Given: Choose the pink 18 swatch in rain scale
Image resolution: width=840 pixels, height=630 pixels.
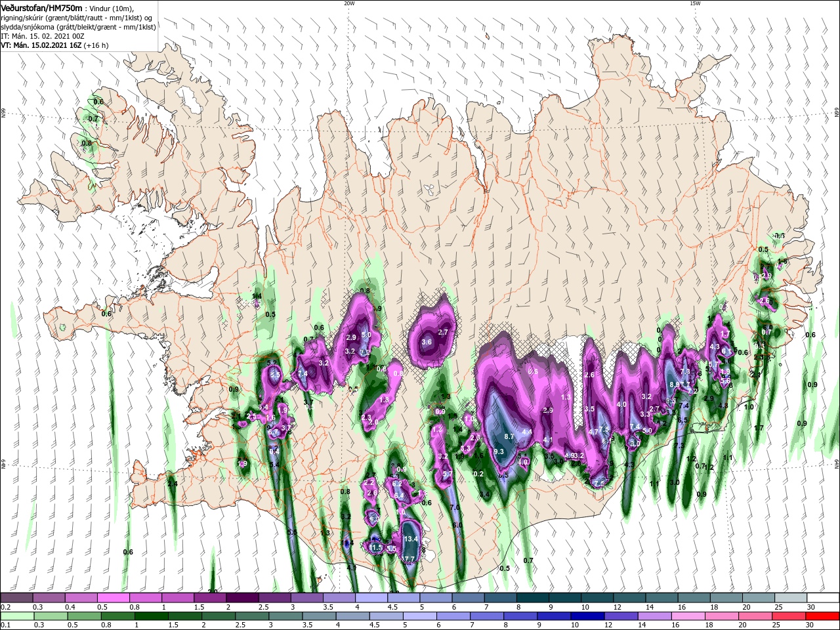Looking at the screenshot, I should (x=721, y=616).
